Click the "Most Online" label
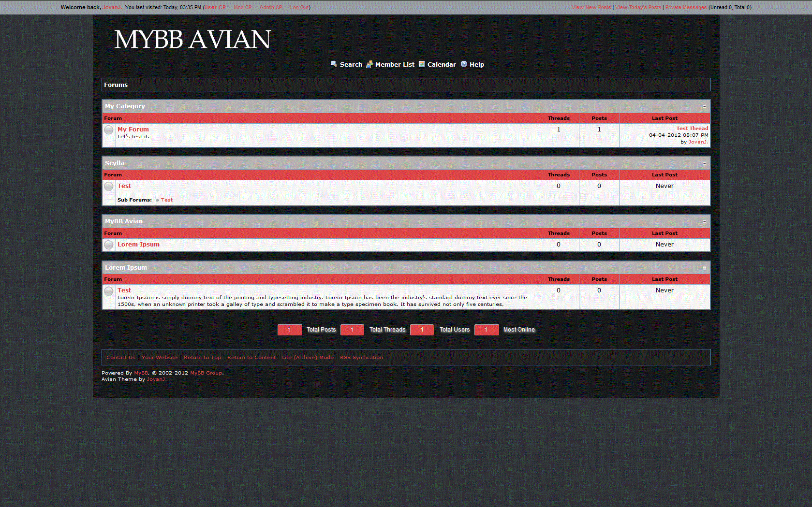812x507 pixels. [x=519, y=330]
